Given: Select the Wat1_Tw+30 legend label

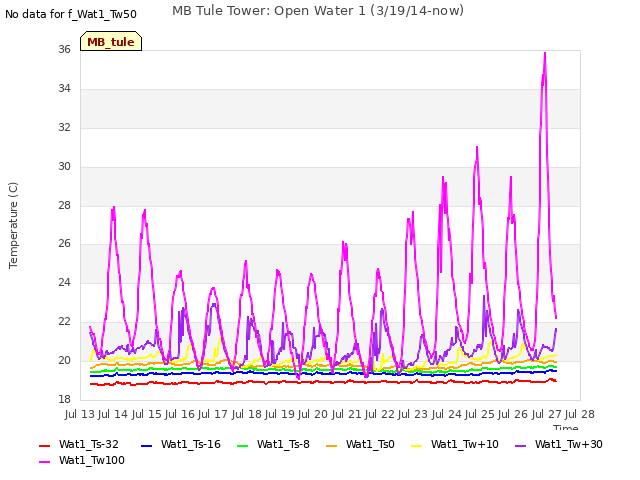Looking at the screenshot, I should pyautogui.click(x=569, y=444).
